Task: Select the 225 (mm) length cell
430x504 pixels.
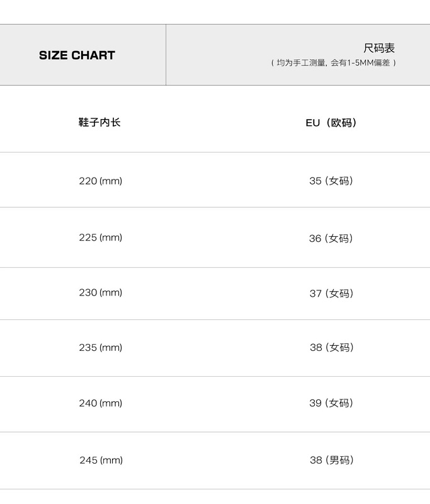Action: click(x=101, y=238)
